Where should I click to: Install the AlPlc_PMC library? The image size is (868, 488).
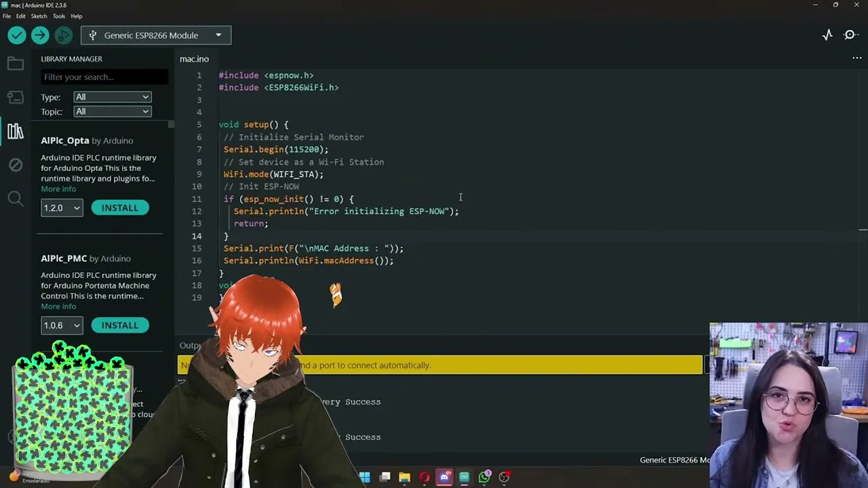[120, 325]
